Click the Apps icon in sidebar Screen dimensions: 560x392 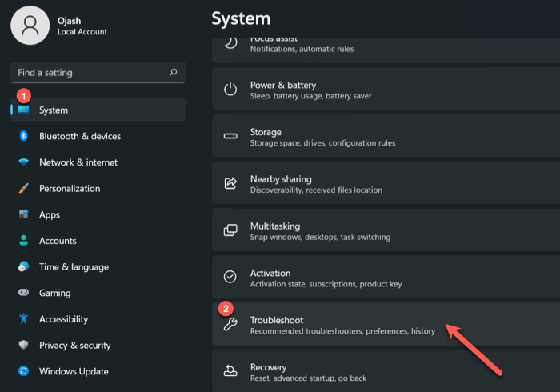pos(23,214)
